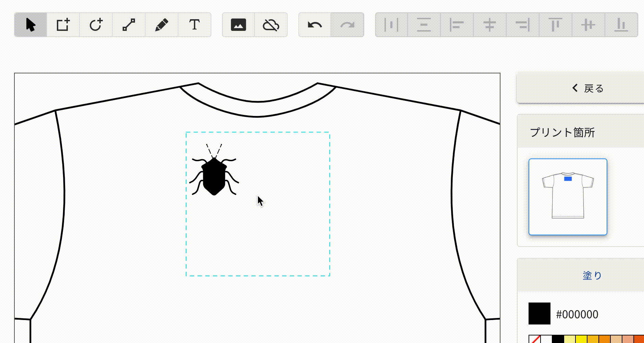Choose the text tool
644x343 pixels.
coord(195,25)
